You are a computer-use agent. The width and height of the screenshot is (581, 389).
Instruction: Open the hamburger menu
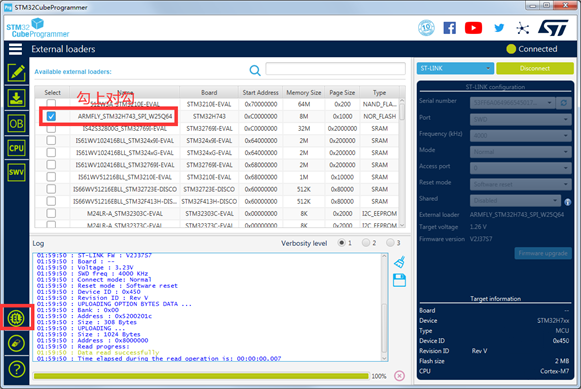[15, 49]
